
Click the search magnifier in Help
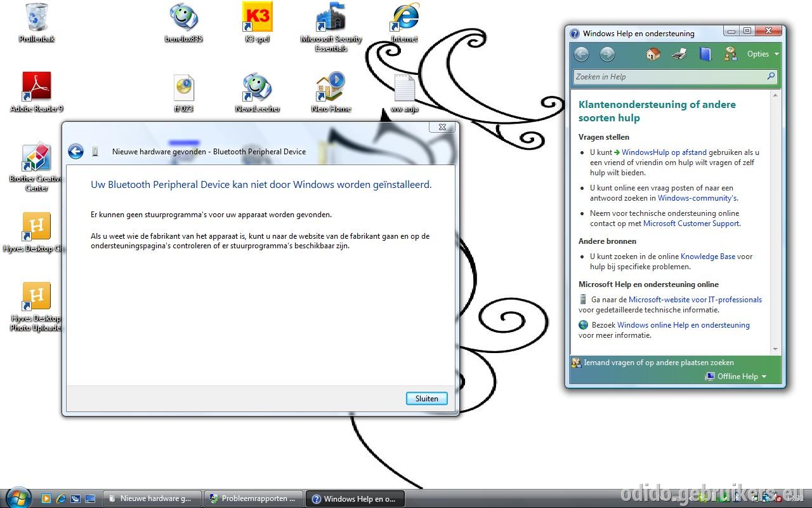[771, 76]
